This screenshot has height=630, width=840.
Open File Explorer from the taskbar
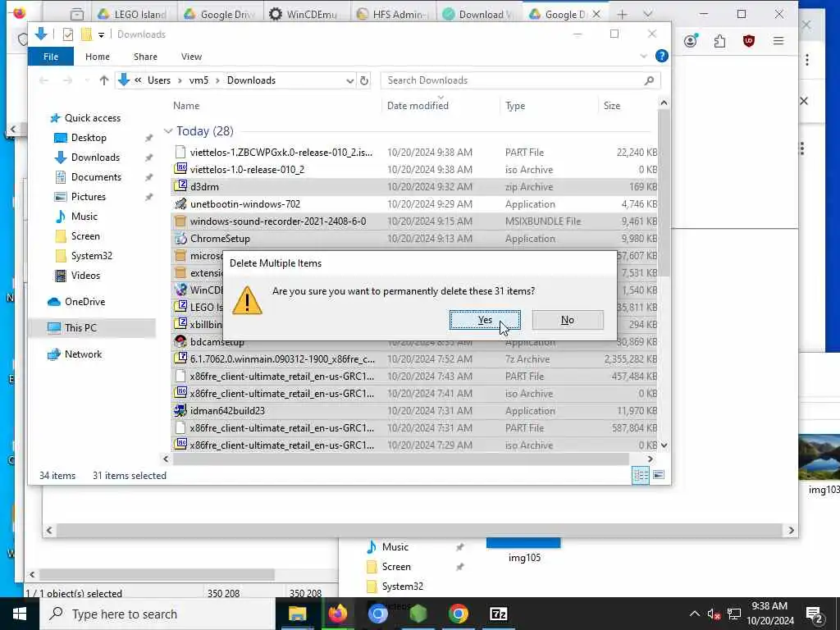(297, 614)
